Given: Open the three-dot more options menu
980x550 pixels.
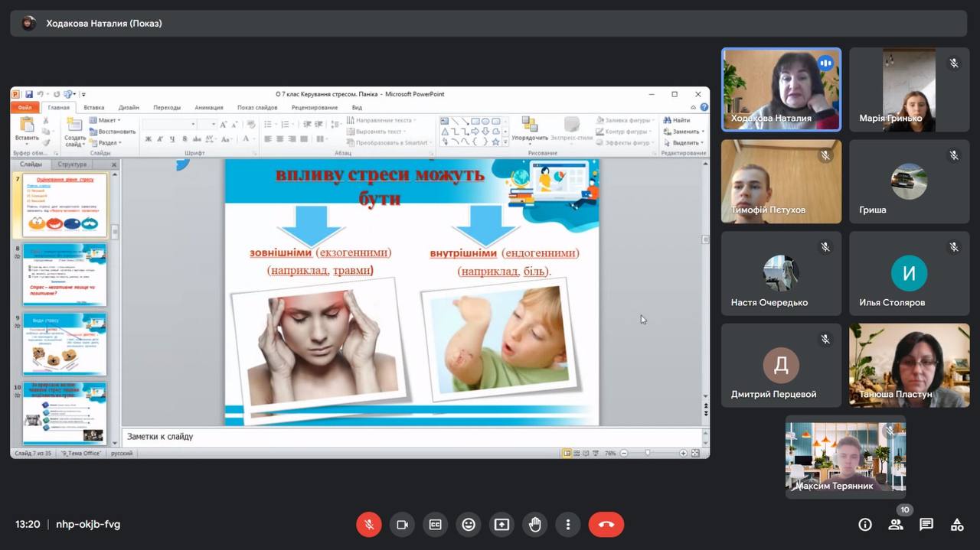Looking at the screenshot, I should point(567,524).
